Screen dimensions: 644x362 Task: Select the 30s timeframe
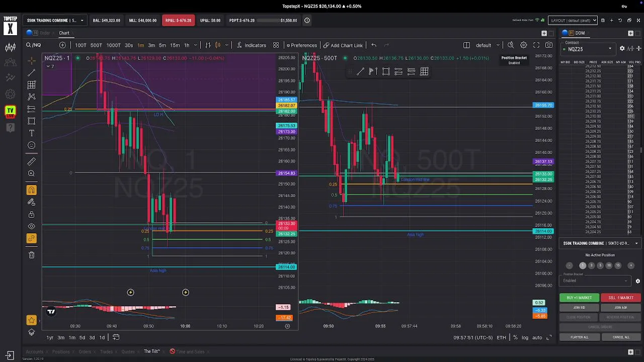click(x=129, y=45)
